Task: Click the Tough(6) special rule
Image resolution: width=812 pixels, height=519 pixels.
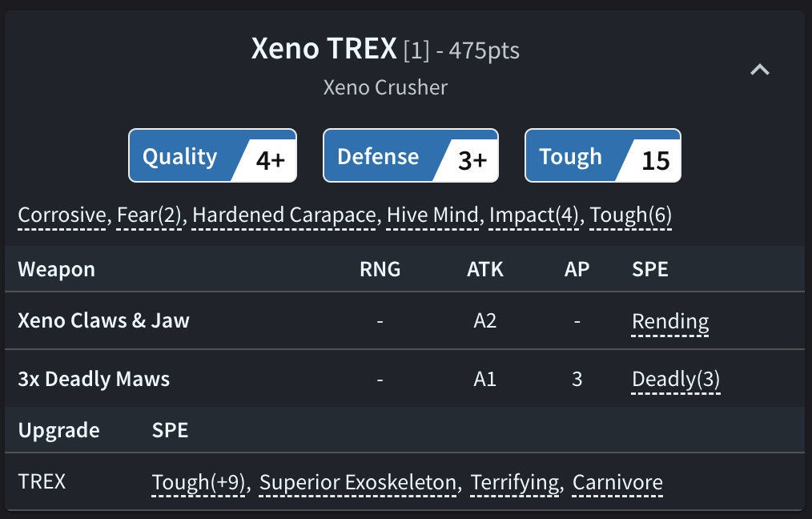Action: (630, 215)
